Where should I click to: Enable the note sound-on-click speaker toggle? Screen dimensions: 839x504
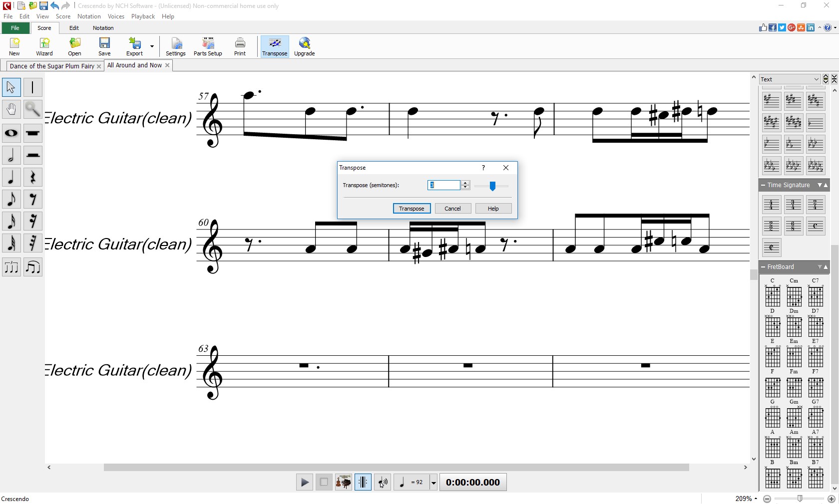[x=382, y=482]
